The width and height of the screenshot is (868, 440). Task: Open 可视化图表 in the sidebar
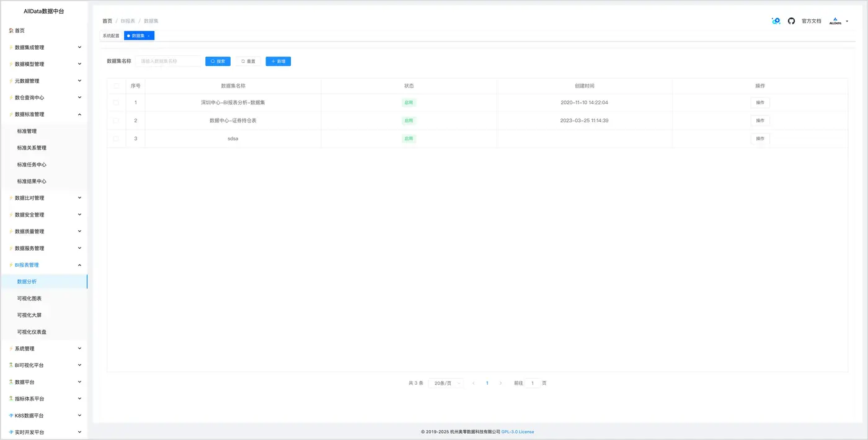click(29, 299)
